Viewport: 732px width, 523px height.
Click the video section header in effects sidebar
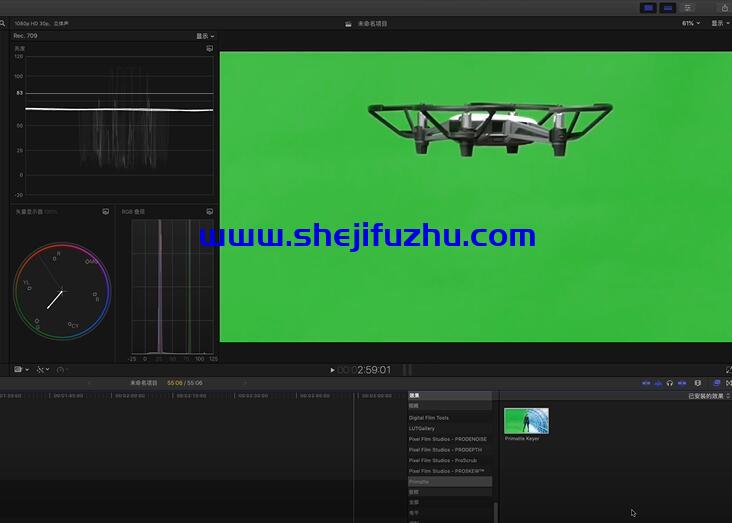pos(450,406)
